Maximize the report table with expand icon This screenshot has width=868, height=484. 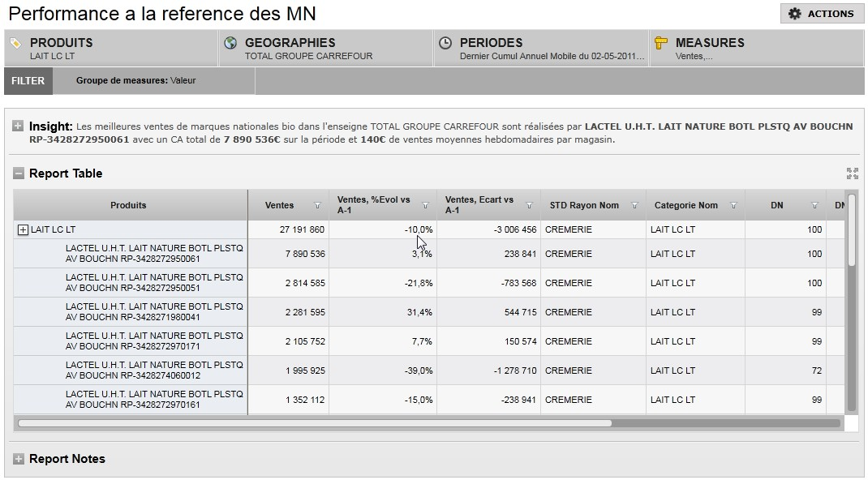pos(852,173)
